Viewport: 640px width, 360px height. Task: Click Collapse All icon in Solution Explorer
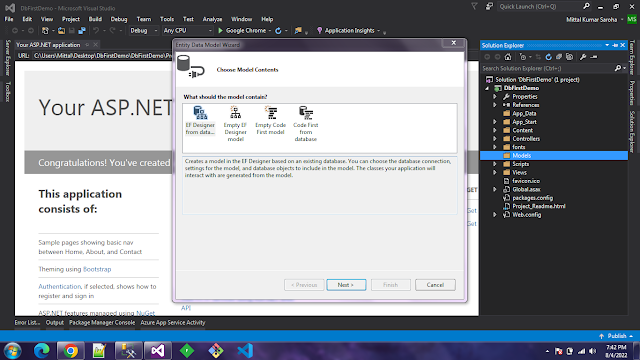[559, 57]
